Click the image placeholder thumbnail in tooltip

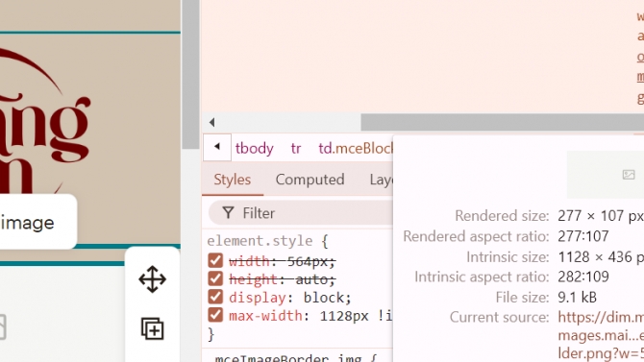click(x=629, y=175)
